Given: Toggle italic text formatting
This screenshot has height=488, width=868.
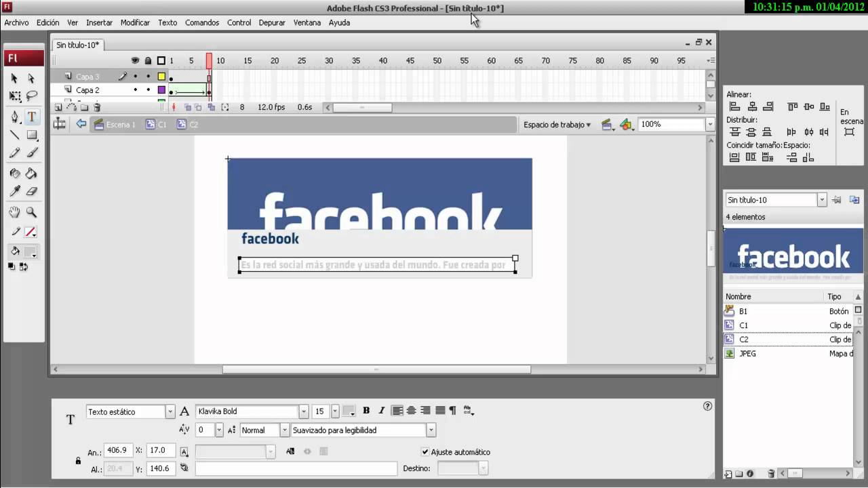Looking at the screenshot, I should point(381,411).
